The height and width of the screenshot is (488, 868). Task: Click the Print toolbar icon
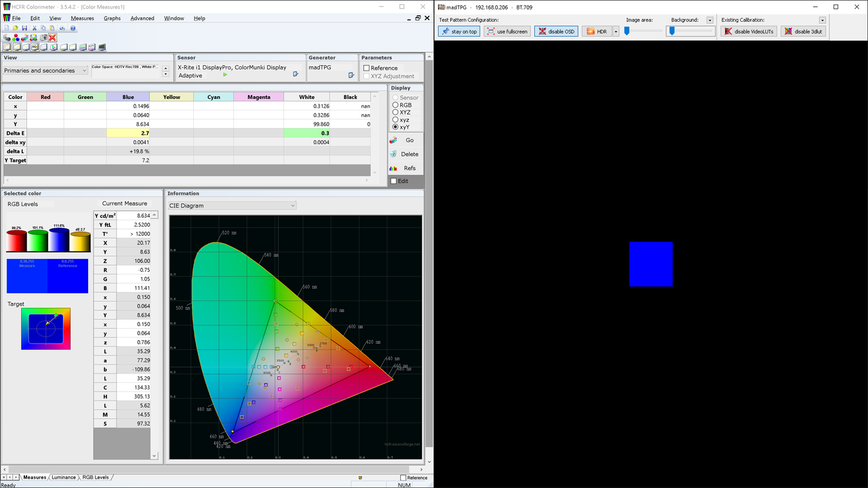click(x=62, y=28)
